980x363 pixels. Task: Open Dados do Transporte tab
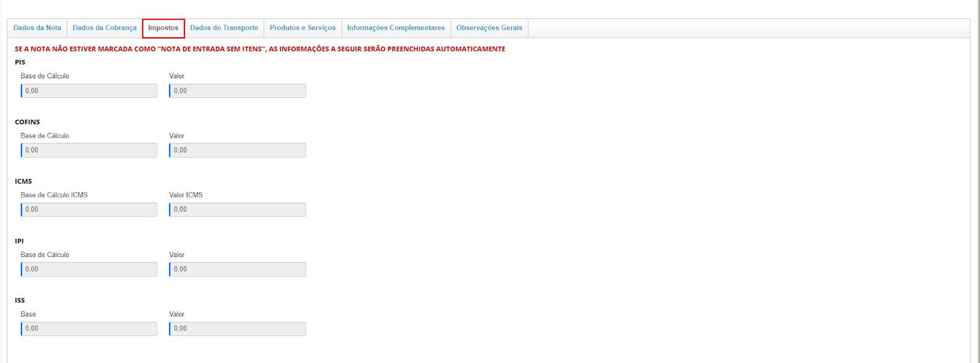224,28
